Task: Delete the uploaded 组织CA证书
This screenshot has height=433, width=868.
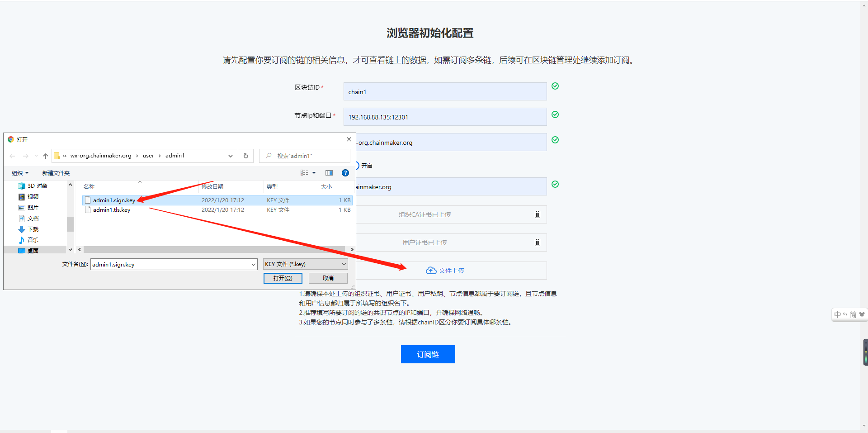Action: (538, 214)
